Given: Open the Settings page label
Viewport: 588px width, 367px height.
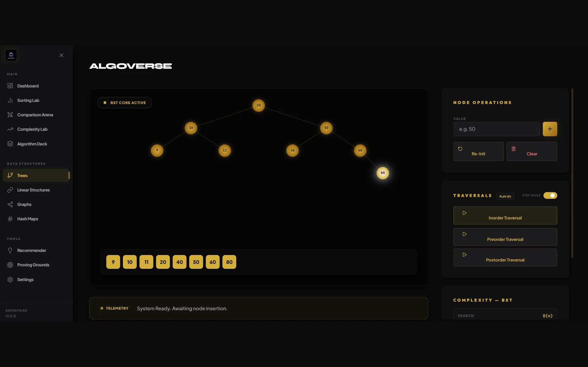Looking at the screenshot, I should [x=25, y=280].
